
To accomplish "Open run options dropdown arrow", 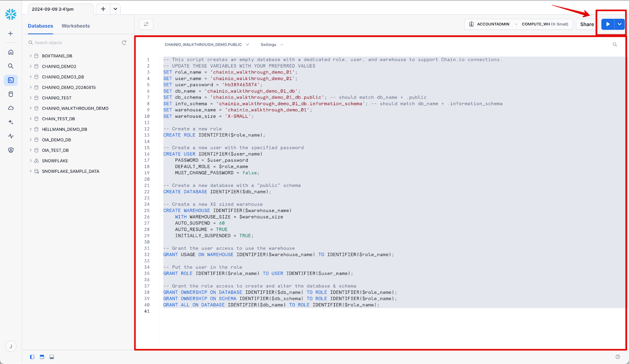I will click(x=620, y=24).
